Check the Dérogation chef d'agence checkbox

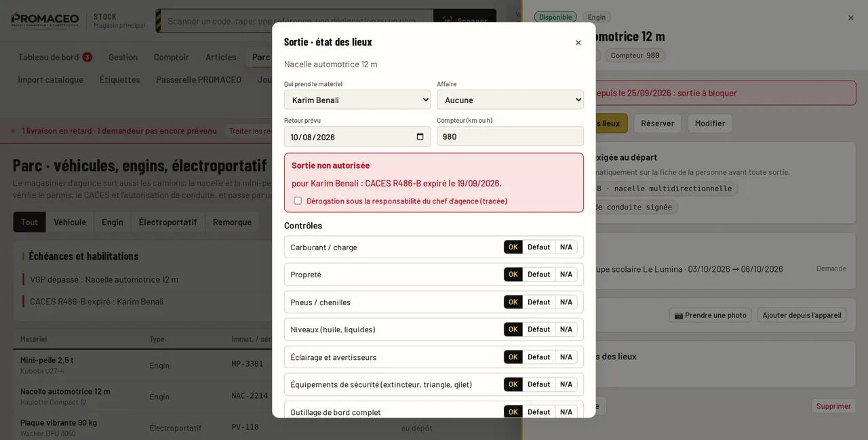298,201
